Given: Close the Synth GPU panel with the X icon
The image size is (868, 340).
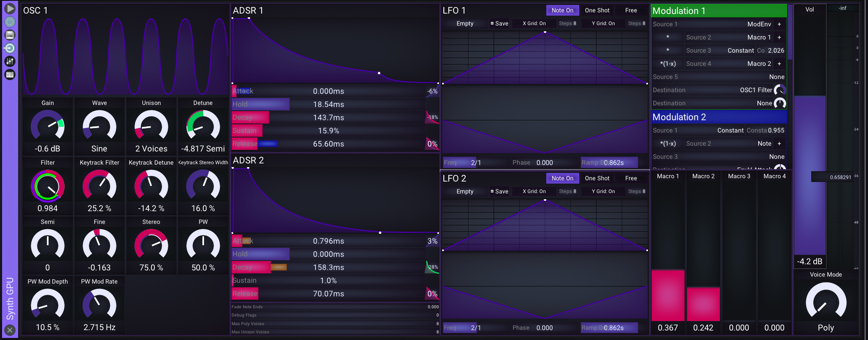Looking at the screenshot, I should coord(10,330).
